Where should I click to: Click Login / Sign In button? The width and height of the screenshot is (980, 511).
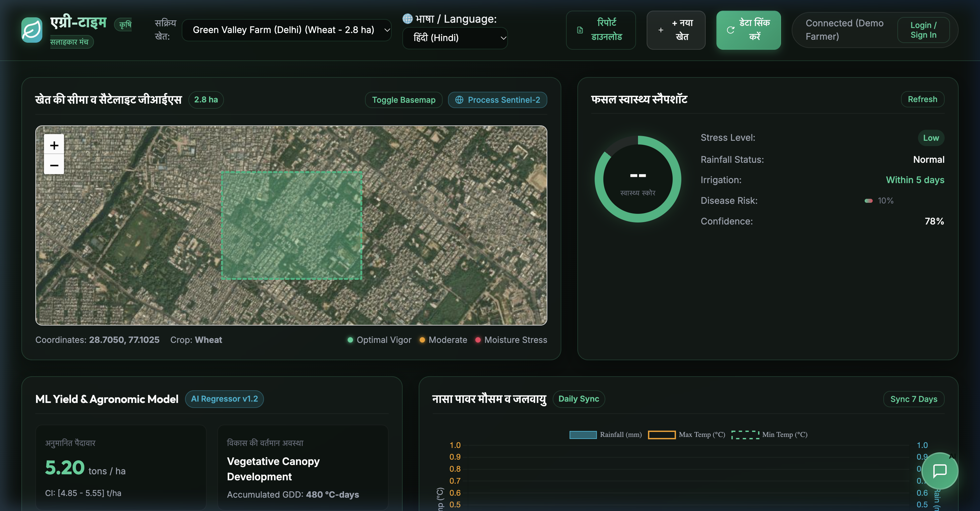[x=923, y=30]
